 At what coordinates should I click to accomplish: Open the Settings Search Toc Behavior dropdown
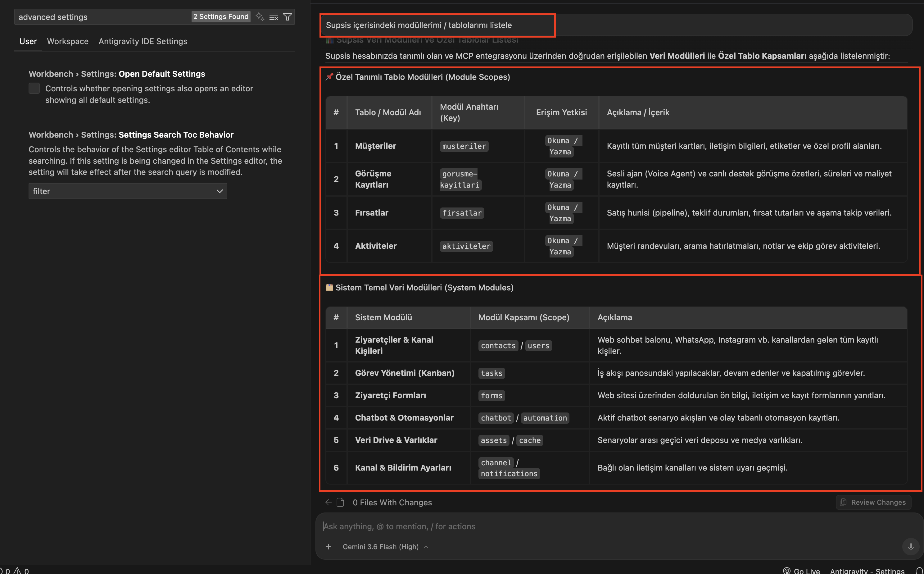pyautogui.click(x=128, y=191)
